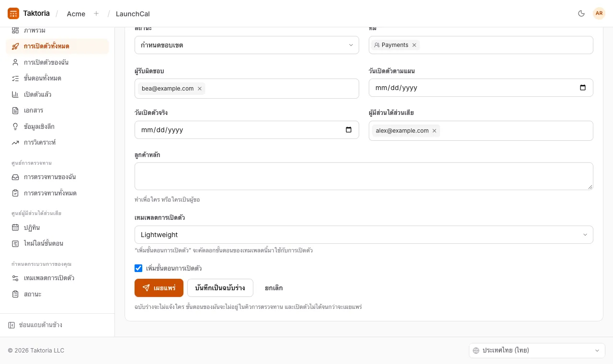Viewport: 613px width, 364px height.
Task: Open ขั้นตอนทั้งหมด list
Action: pyautogui.click(x=57, y=78)
